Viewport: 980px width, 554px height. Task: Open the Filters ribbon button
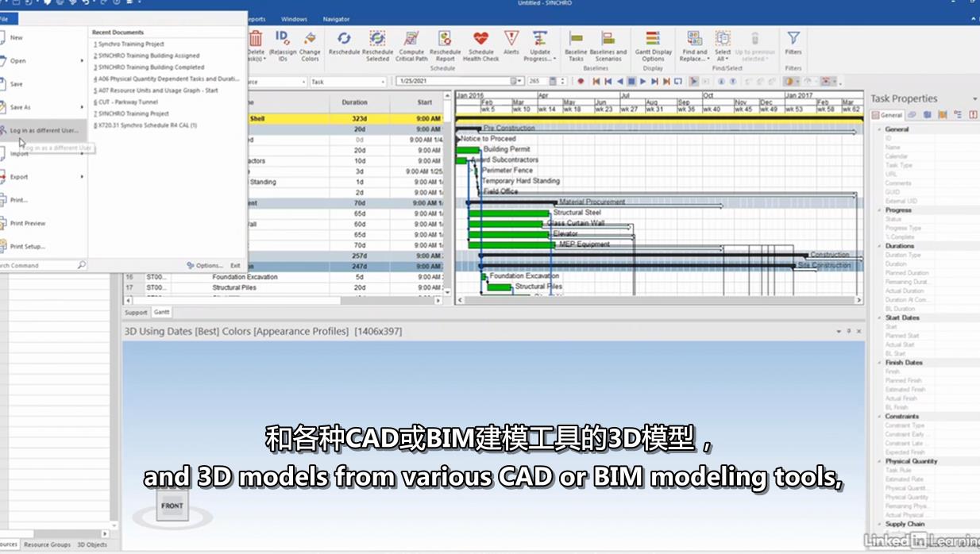click(x=793, y=43)
